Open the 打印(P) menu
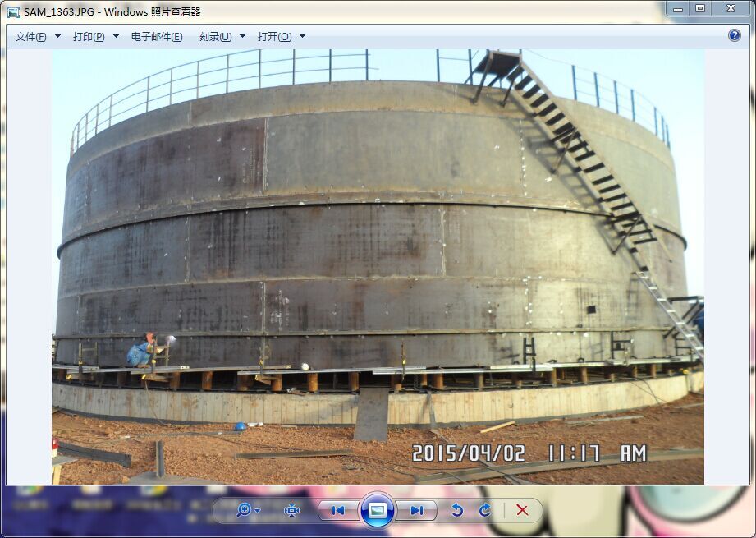Image resolution: width=756 pixels, height=538 pixels. click(x=89, y=37)
